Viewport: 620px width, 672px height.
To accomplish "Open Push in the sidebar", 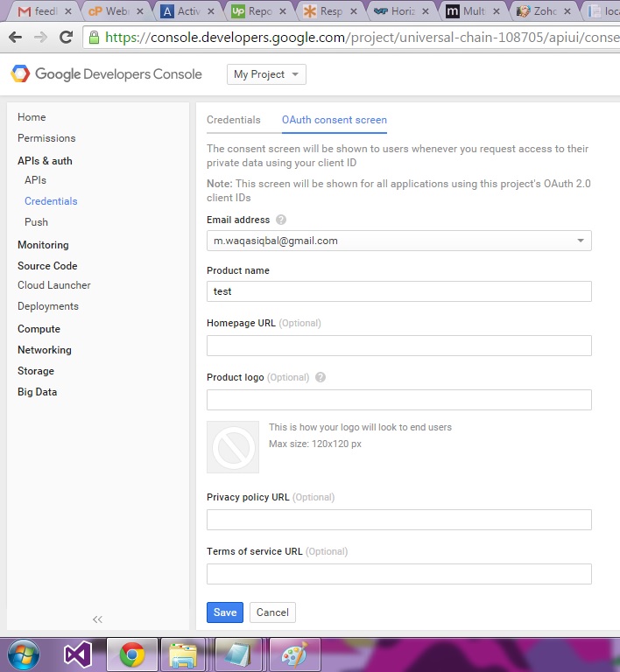I will click(x=37, y=222).
